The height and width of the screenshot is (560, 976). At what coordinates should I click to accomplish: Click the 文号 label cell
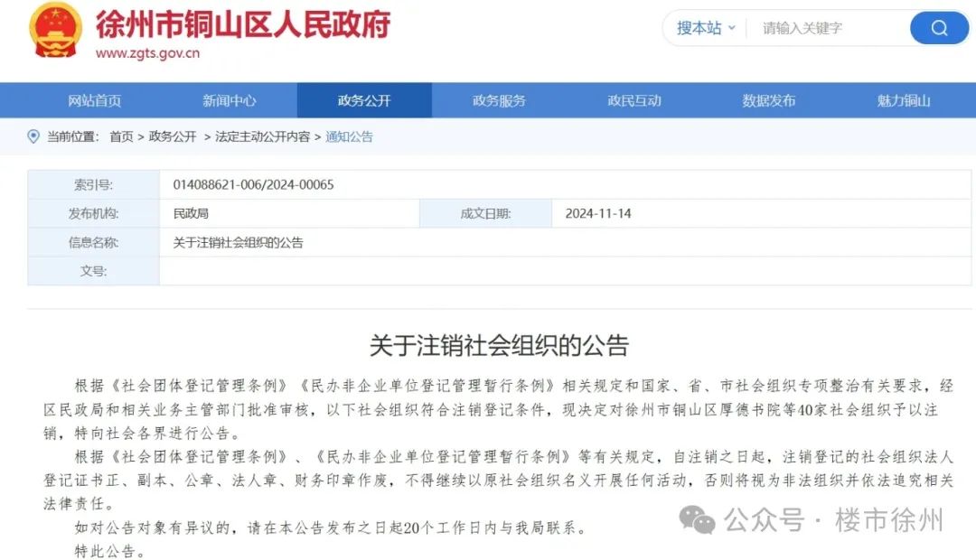(93, 271)
